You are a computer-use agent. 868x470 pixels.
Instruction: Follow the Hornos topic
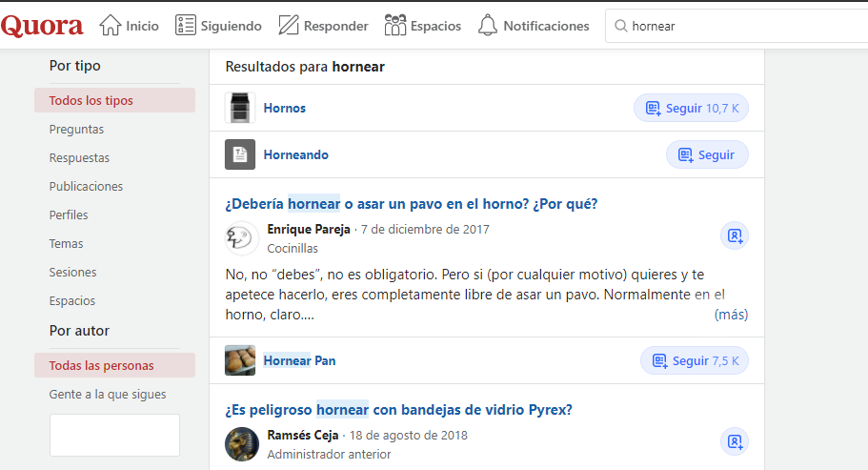point(691,108)
